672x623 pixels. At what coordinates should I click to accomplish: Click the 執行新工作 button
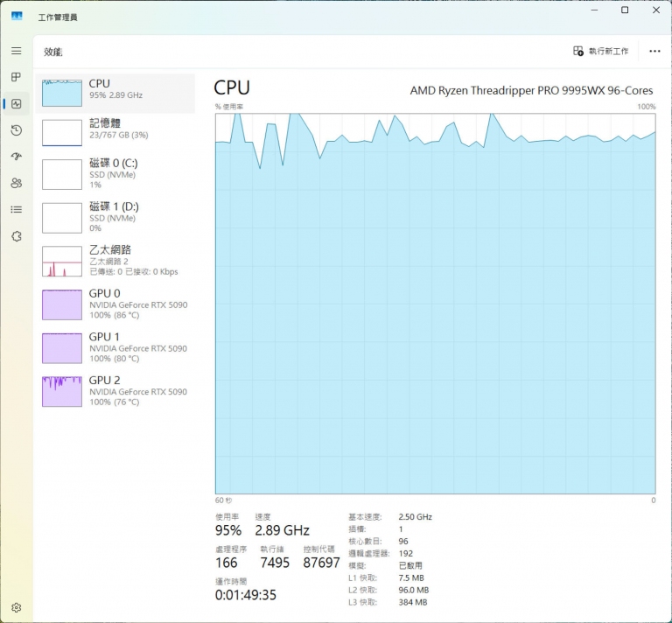point(601,52)
